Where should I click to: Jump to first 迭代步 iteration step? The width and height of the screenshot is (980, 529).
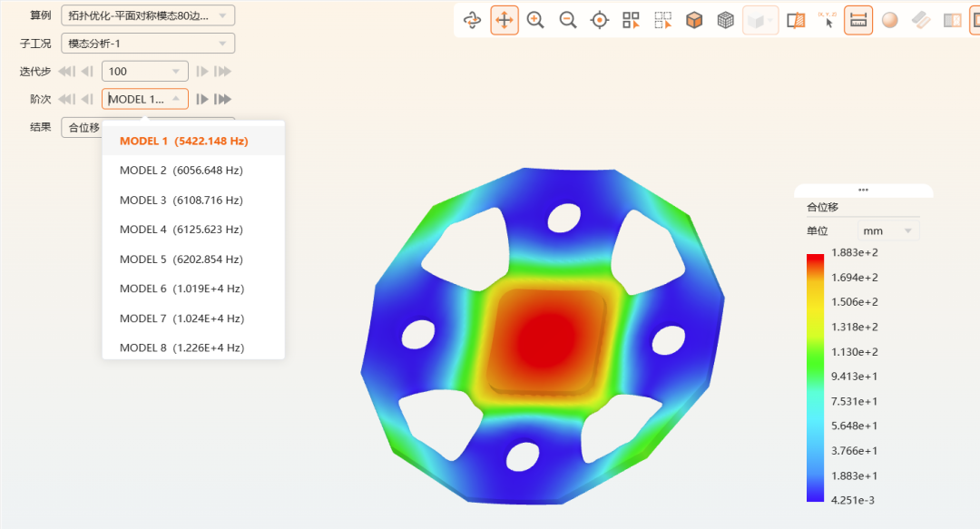point(67,72)
